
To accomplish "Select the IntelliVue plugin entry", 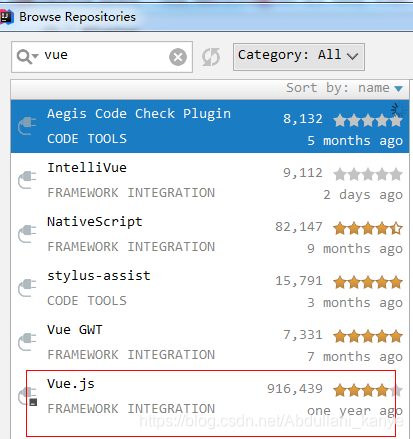I will 210,180.
